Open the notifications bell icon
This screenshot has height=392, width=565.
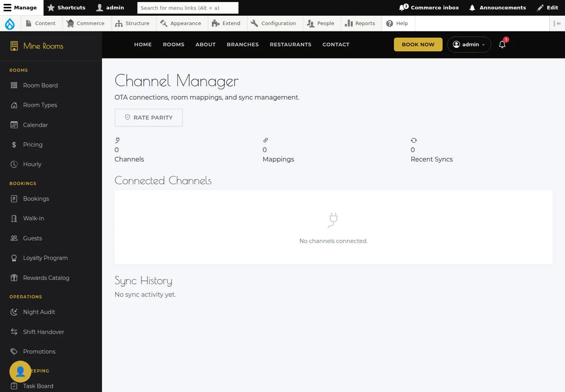[x=502, y=44]
